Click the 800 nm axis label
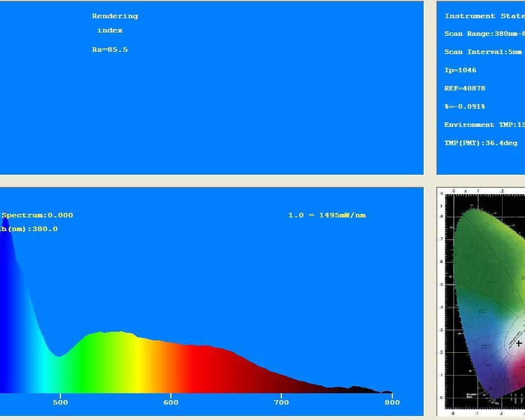Image resolution: width=525 pixels, height=420 pixels. pyautogui.click(x=392, y=402)
